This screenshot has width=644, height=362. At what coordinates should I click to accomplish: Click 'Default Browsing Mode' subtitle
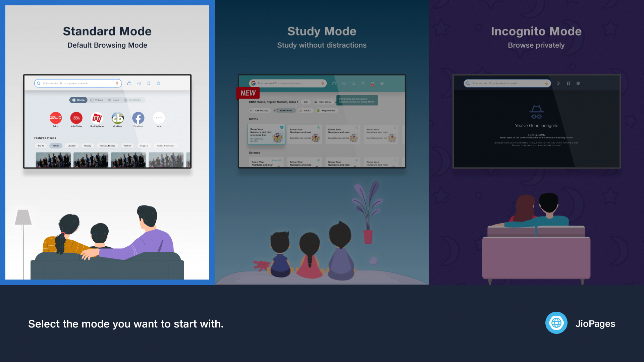[107, 45]
